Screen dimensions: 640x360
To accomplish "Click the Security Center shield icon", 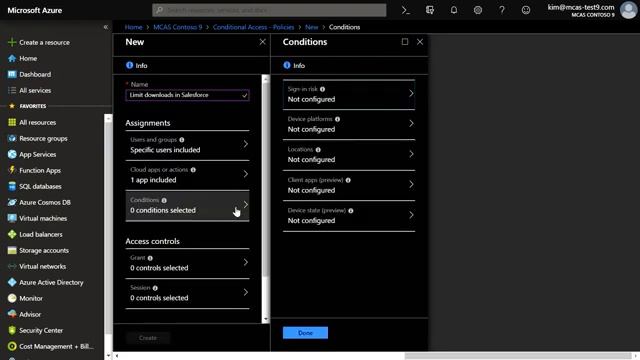I will click(12, 330).
